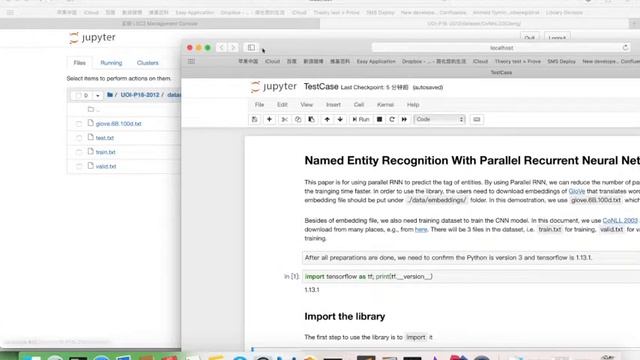Image resolution: width=640 pixels, height=360 pixels.
Task: Focus the localhost address bar in the front window
Action: point(501,48)
